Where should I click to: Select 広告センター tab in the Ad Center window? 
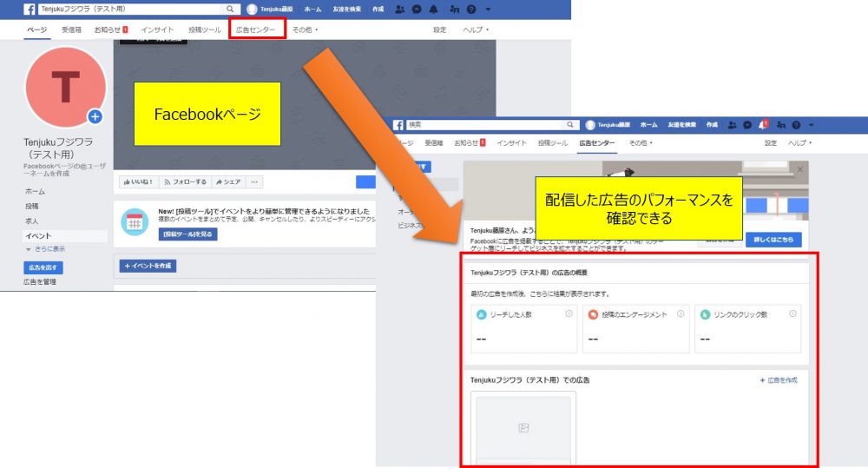[597, 143]
